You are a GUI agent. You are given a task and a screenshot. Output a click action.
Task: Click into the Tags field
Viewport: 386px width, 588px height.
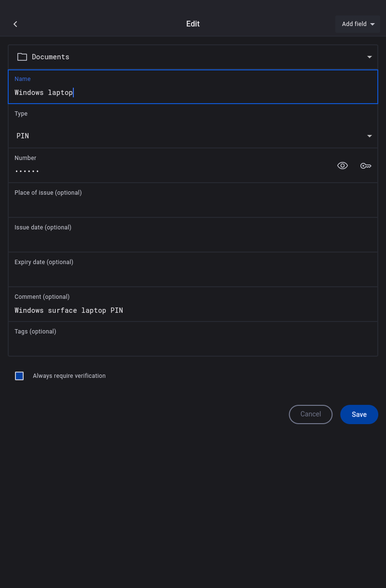point(193,344)
